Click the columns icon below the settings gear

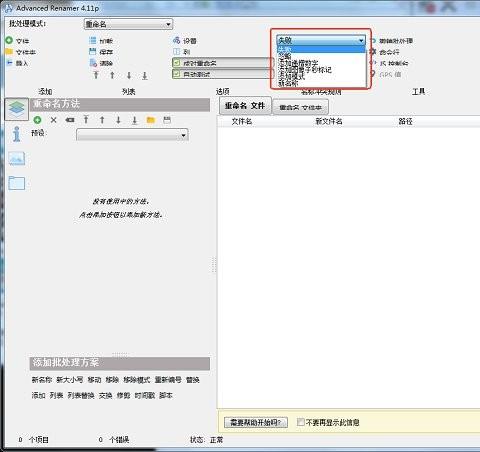tap(176, 52)
